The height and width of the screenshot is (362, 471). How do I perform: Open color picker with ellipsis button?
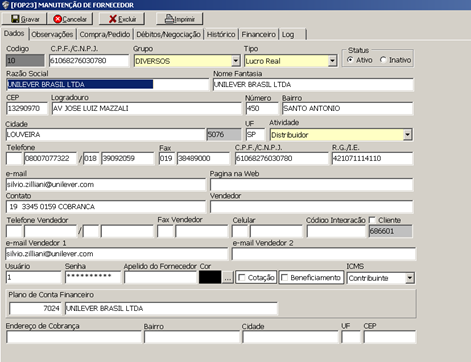[228, 277]
